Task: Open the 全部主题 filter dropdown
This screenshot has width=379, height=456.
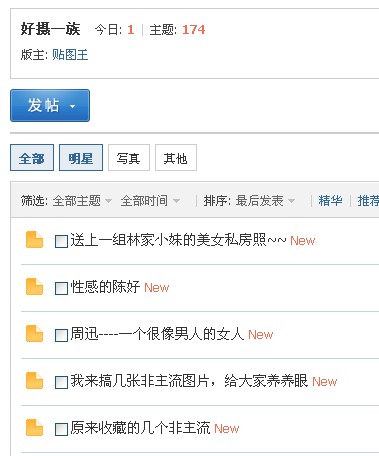Action: 82,201
